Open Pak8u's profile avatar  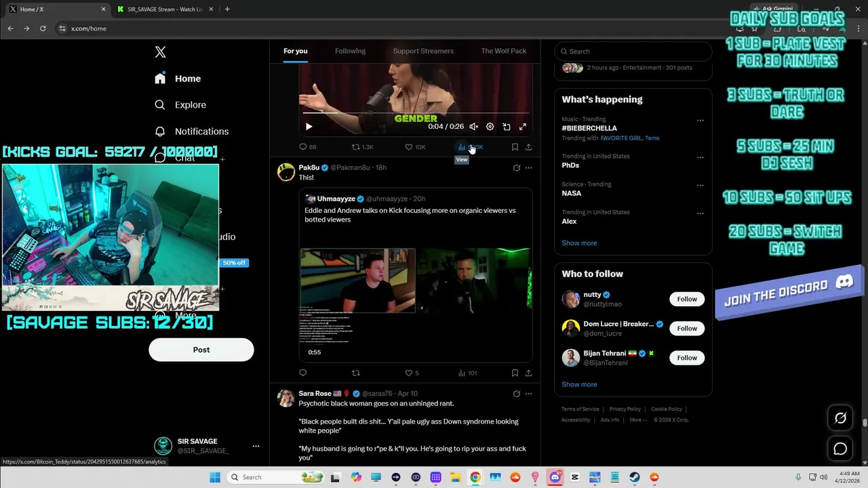(286, 172)
